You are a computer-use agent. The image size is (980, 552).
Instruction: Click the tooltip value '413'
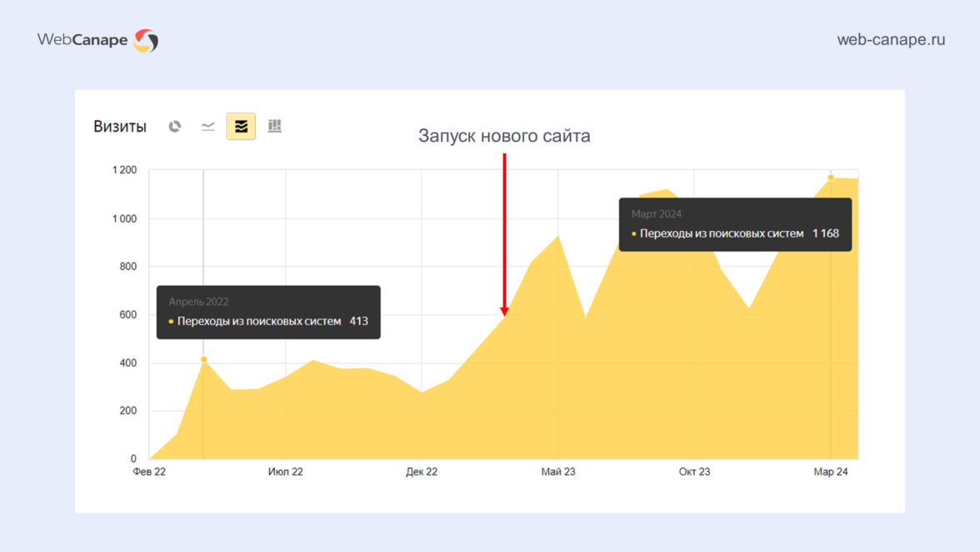pos(358,321)
